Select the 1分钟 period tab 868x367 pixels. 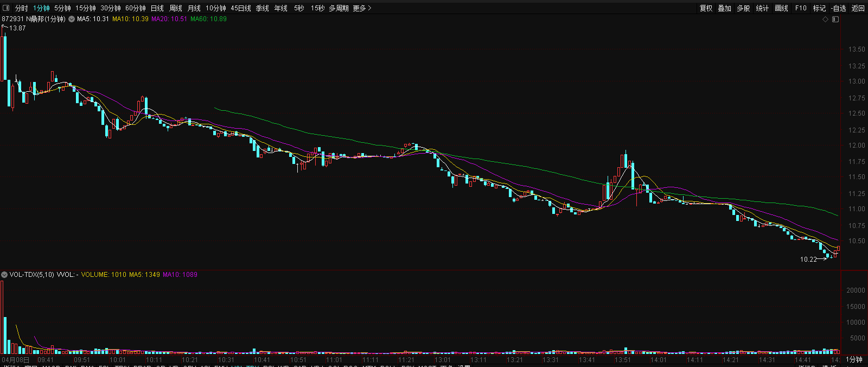coord(41,8)
